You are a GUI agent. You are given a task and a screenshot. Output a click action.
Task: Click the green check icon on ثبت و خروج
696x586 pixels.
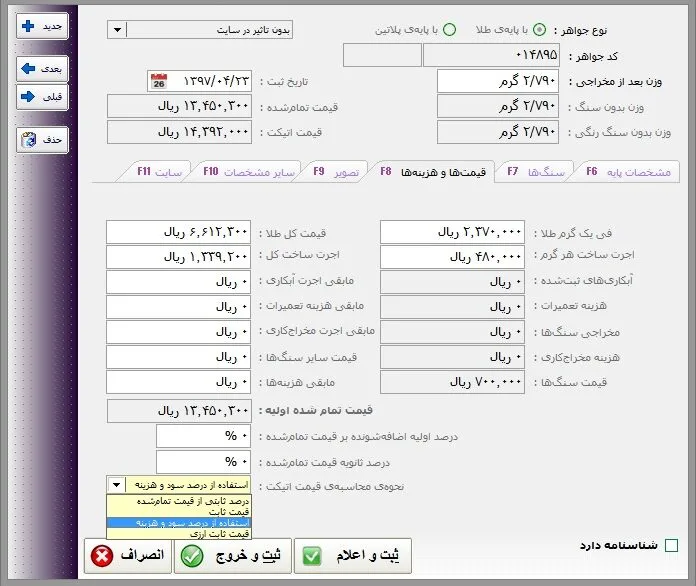tap(192, 556)
